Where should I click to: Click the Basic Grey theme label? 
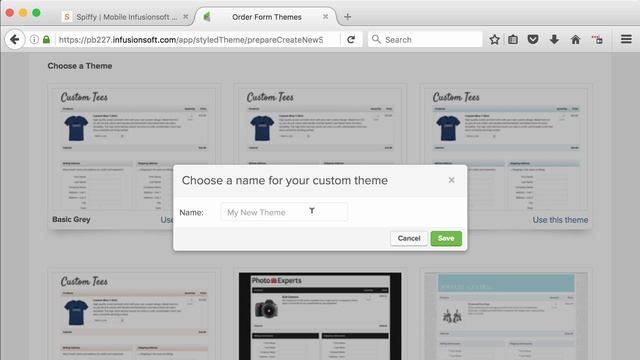[71, 219]
